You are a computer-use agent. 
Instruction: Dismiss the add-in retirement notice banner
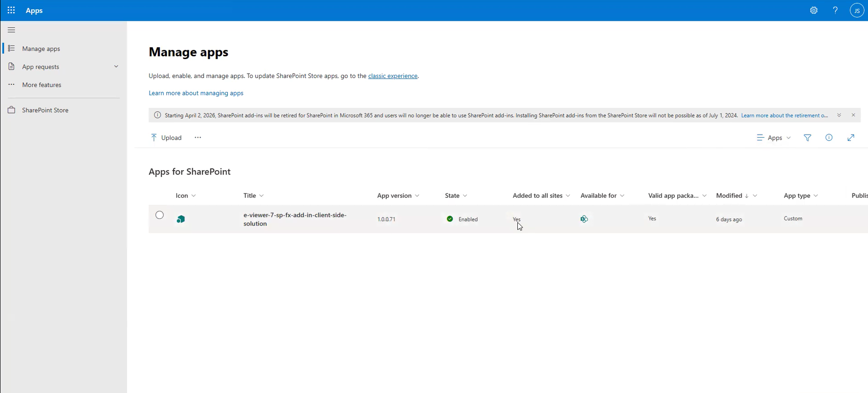(853, 115)
